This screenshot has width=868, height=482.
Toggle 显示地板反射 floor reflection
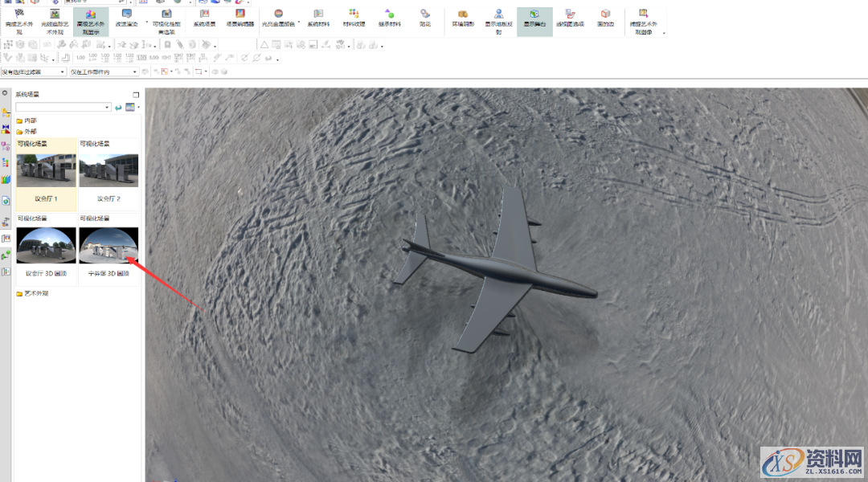[x=499, y=14]
